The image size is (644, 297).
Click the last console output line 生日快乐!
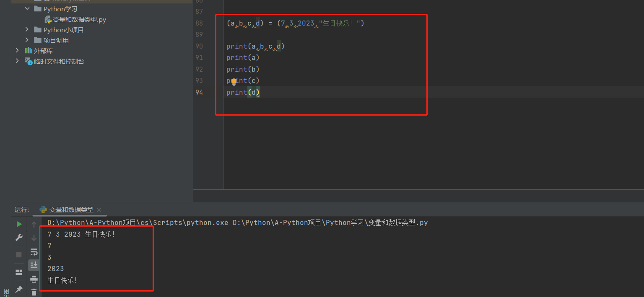pyautogui.click(x=62, y=280)
